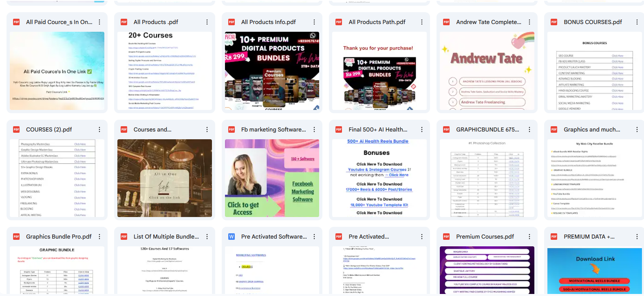Viewport: 644px width, 296px height.
Task: Select file name 'Graphics and much...'
Action: click(592, 129)
